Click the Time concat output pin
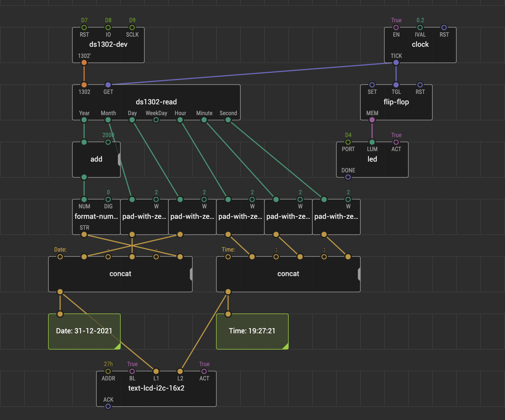Viewport: 505px width, 420px height. tap(228, 292)
